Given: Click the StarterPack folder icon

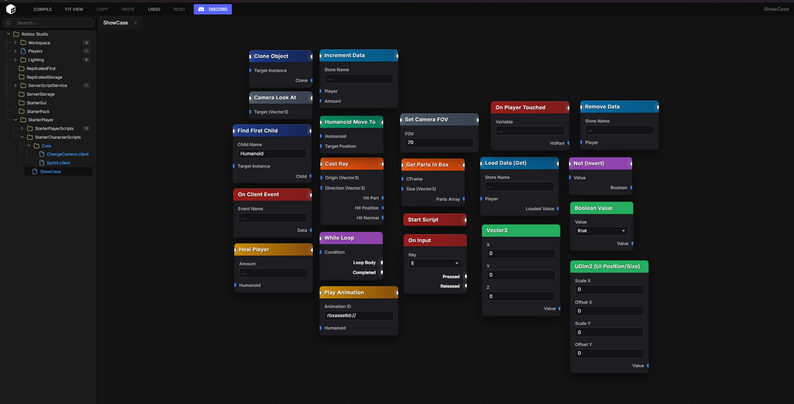Looking at the screenshot, I should point(21,111).
